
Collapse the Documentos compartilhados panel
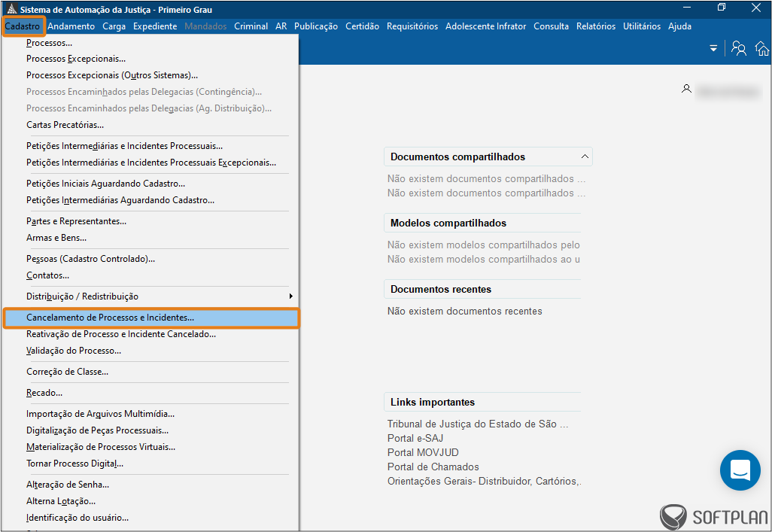(x=585, y=157)
